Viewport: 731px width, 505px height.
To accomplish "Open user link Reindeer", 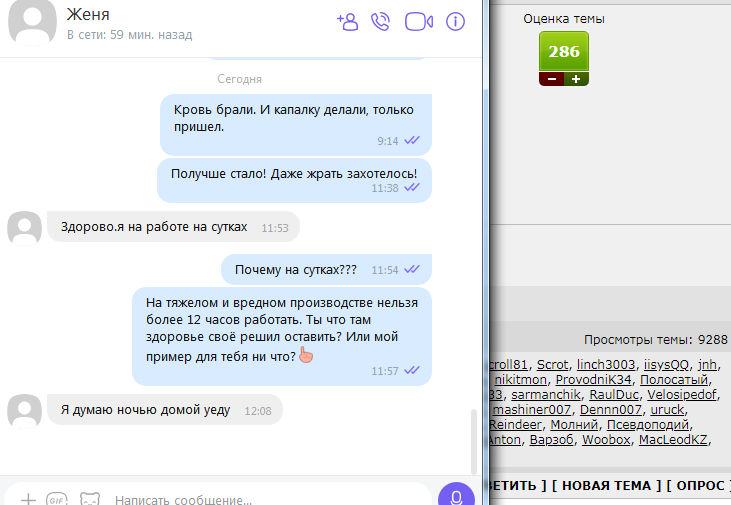I will (515, 424).
